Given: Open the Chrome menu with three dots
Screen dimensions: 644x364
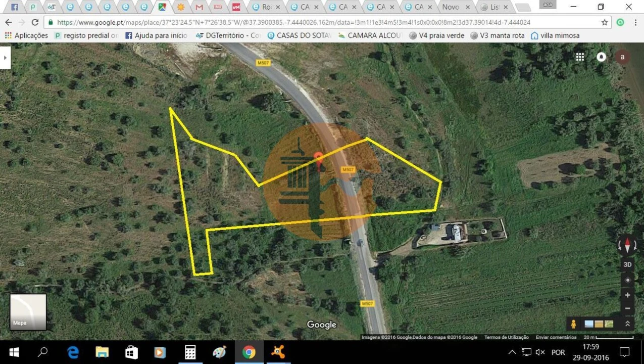Looking at the screenshot, I should click(x=635, y=23).
